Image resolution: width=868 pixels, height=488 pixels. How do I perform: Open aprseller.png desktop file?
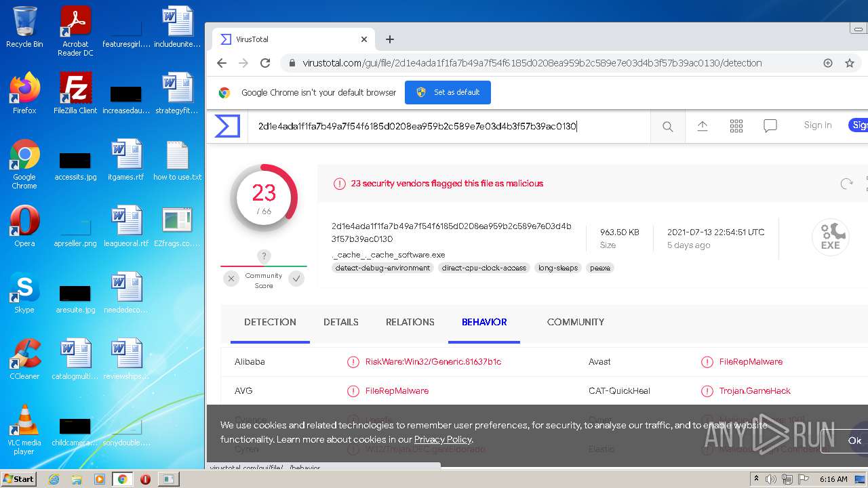[75, 230]
